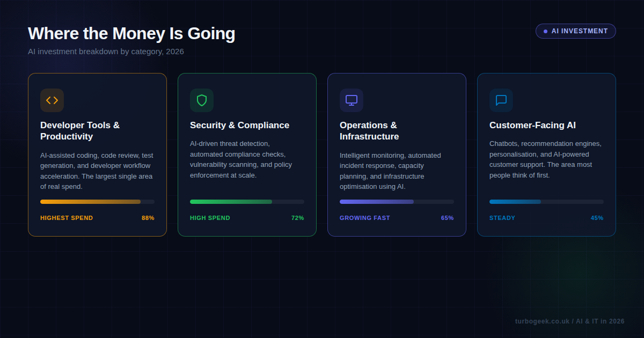Click the AI INVESTMENT badge
The image size is (644, 338).
coord(575,31)
